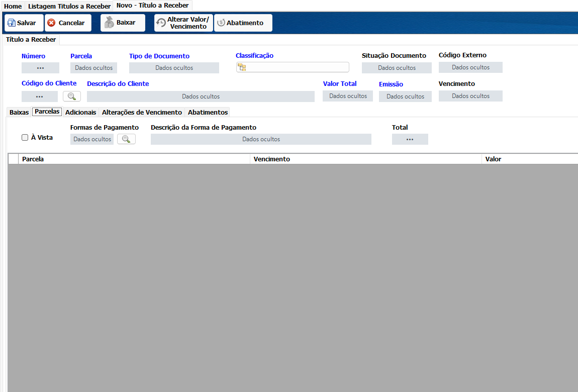Click the Salvar button

pyautogui.click(x=24, y=23)
